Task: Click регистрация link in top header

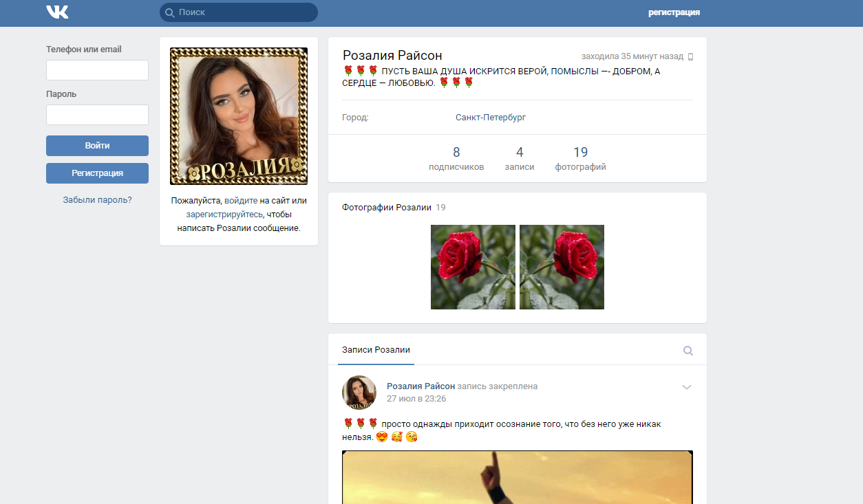Action: pos(674,12)
